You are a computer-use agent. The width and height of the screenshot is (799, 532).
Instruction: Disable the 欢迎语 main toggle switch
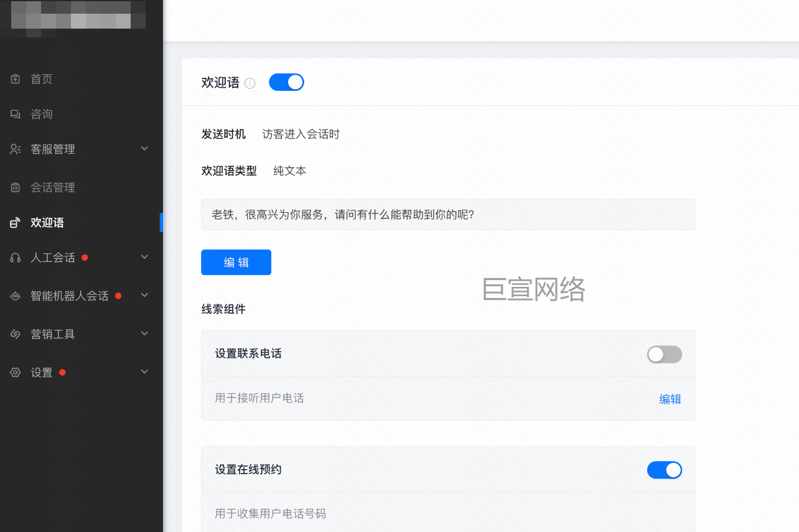[286, 82]
